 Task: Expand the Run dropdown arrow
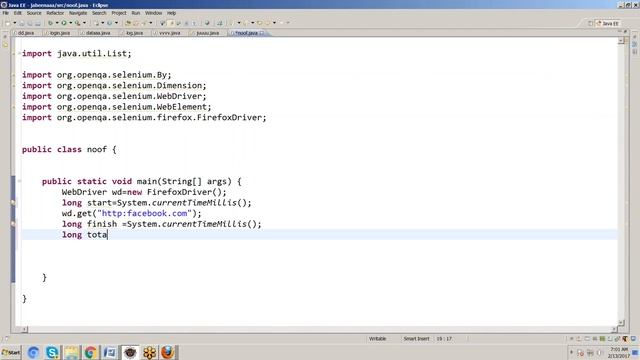pos(70,23)
